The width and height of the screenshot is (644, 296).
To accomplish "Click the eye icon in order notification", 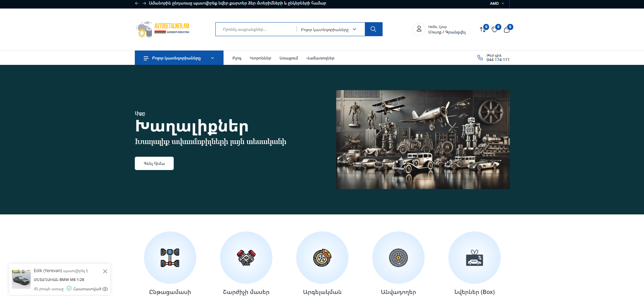I will 105,289.
